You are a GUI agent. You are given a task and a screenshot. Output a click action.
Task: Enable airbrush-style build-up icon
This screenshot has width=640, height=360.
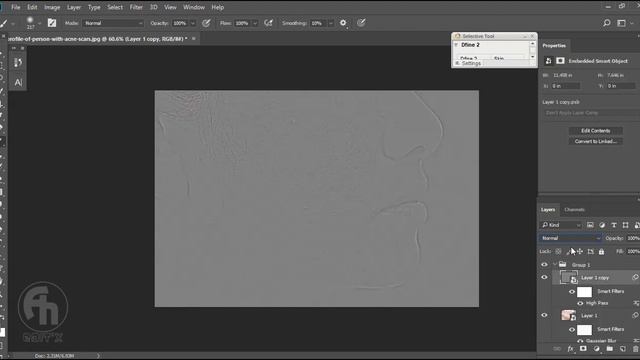point(268,23)
